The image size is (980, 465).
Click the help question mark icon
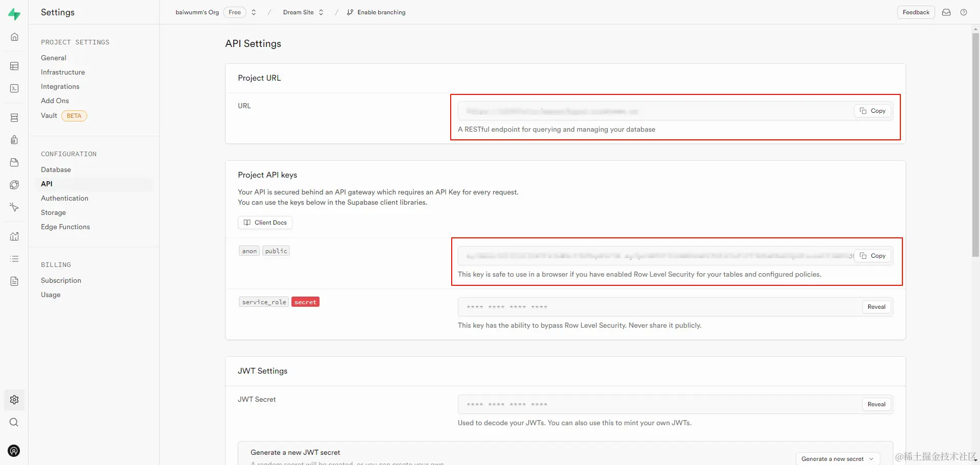click(x=964, y=12)
